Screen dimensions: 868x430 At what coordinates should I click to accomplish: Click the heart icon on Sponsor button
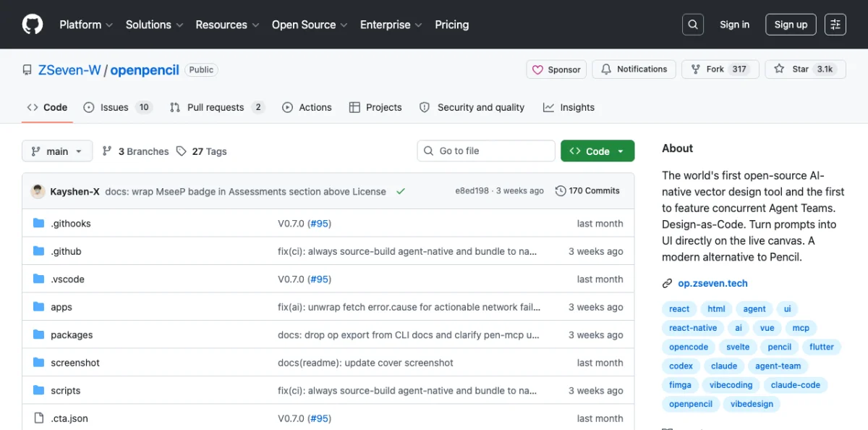pyautogui.click(x=537, y=69)
